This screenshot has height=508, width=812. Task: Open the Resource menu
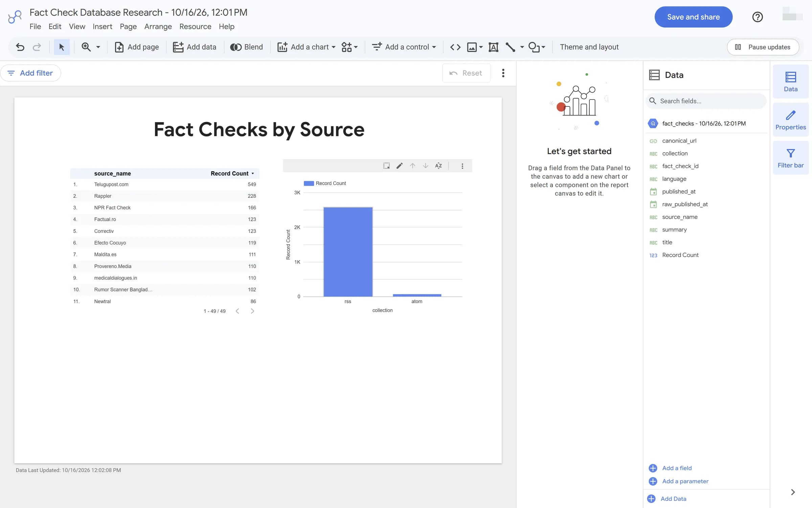pos(195,26)
